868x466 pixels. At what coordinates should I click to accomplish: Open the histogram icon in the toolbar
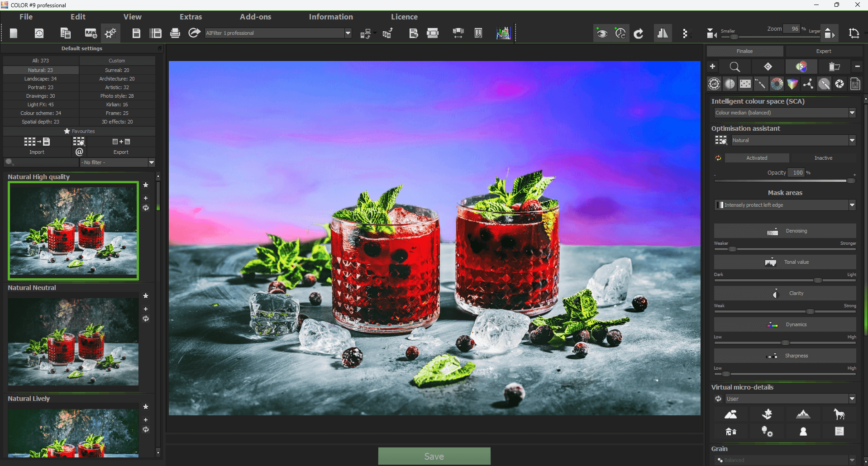click(503, 33)
